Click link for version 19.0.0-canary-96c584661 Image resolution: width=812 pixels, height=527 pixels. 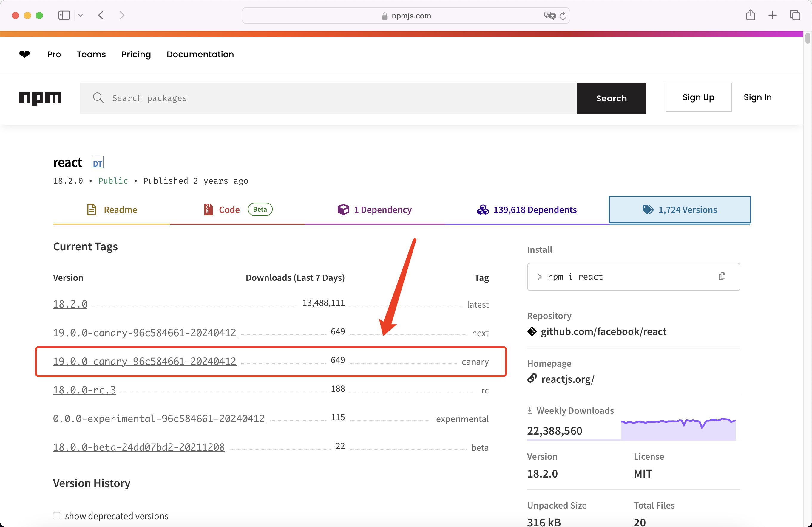click(144, 361)
